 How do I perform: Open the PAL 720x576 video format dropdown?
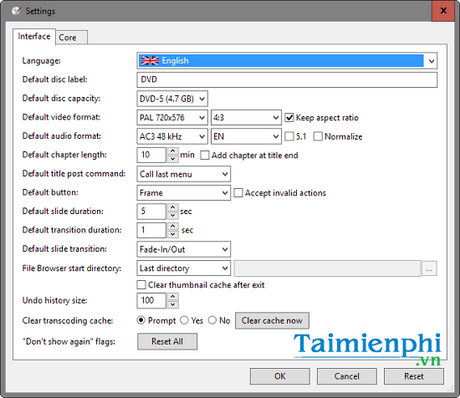point(172,118)
